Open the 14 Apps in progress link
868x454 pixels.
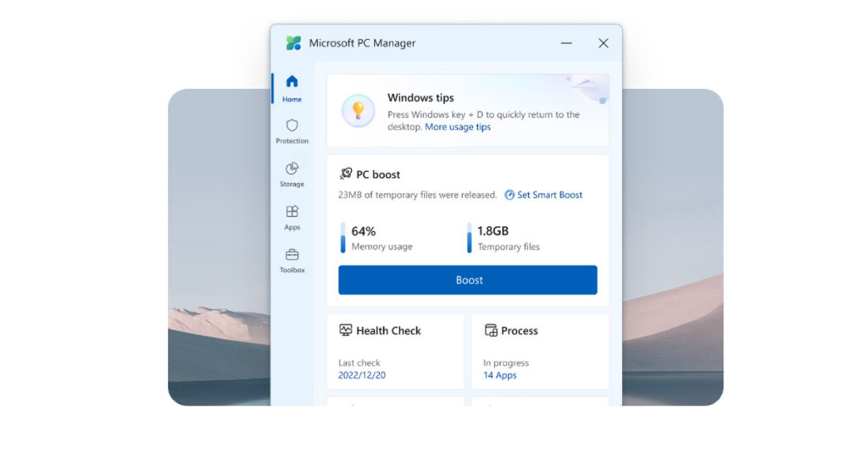499,375
